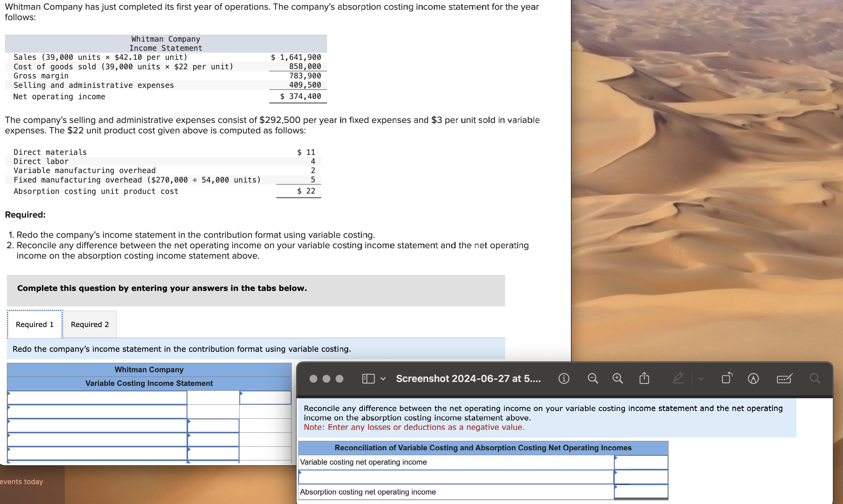The height and width of the screenshot is (504, 843).
Task: Open Preview's search magnifier
Action: 814,378
